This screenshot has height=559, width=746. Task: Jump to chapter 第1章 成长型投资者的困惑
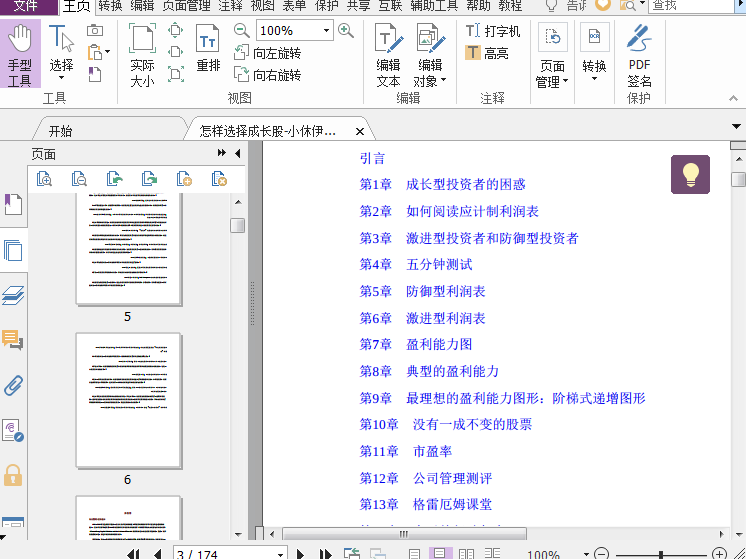pos(442,185)
